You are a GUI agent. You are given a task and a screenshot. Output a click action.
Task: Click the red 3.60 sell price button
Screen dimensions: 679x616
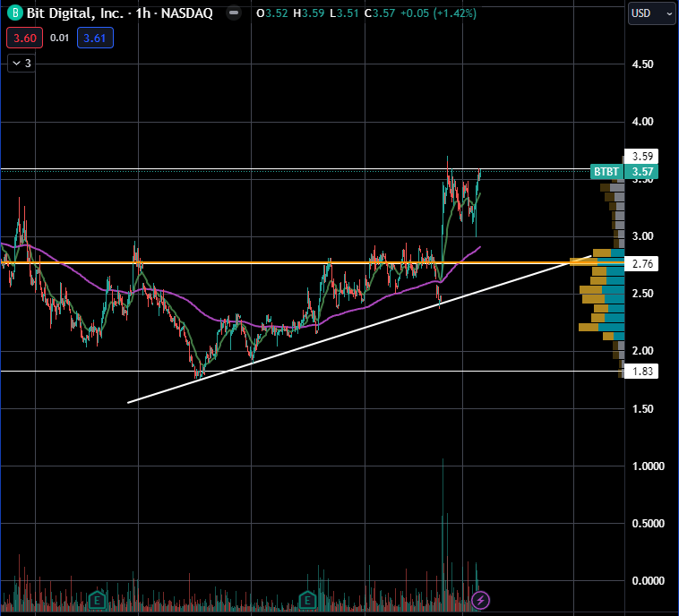(x=25, y=38)
